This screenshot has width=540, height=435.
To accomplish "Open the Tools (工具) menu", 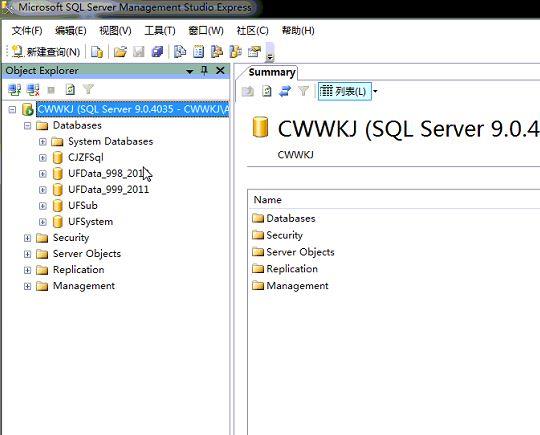I will 160,31.
